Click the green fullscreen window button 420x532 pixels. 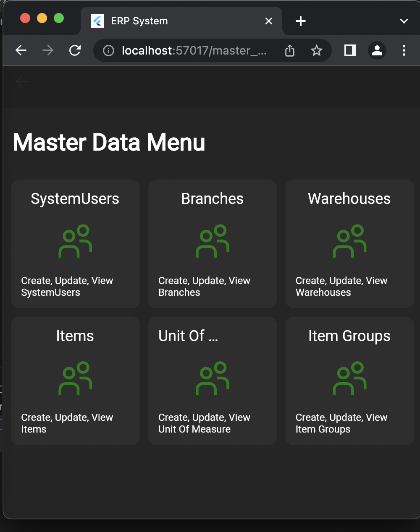(59, 18)
